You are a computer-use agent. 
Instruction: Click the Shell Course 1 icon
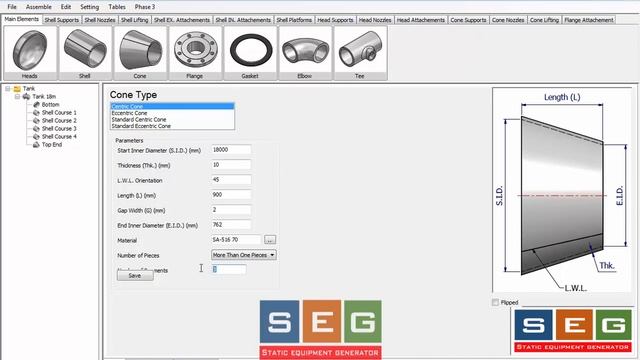[x=36, y=113]
